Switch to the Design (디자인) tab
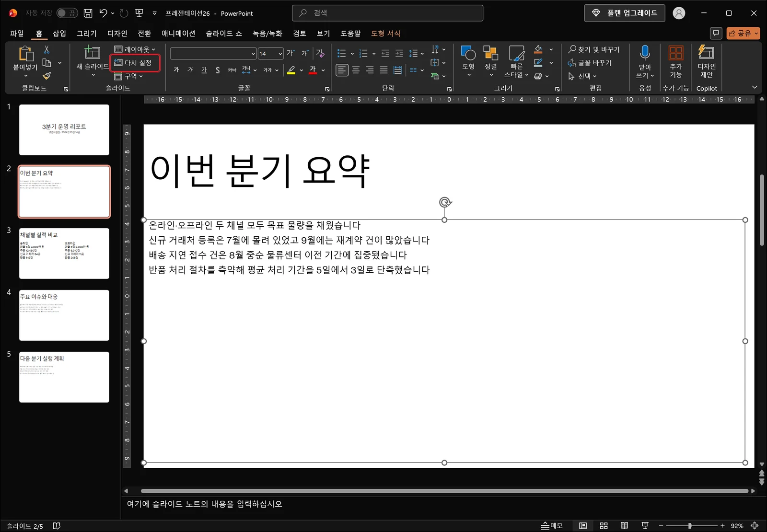Viewport: 767px width, 532px height. (117, 33)
